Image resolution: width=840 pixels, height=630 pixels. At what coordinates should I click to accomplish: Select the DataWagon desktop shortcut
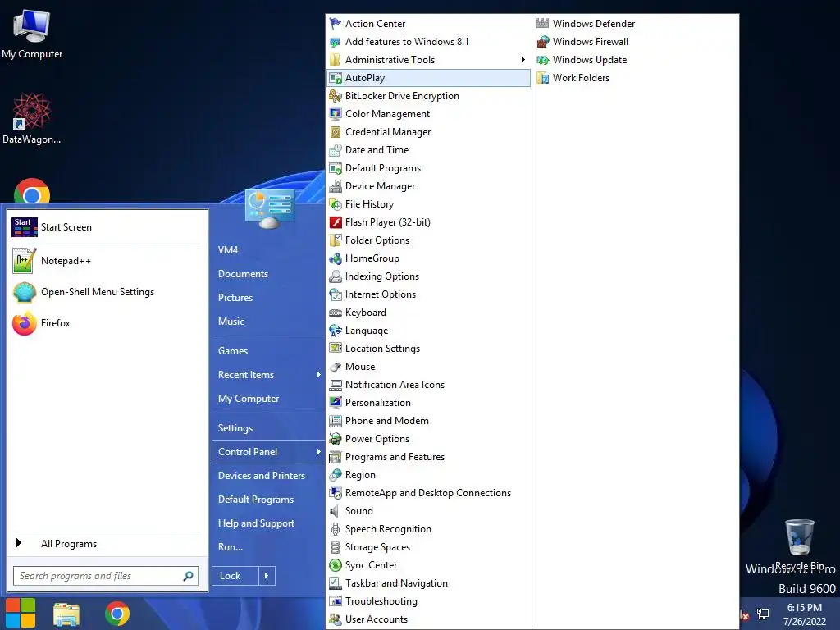pos(32,119)
